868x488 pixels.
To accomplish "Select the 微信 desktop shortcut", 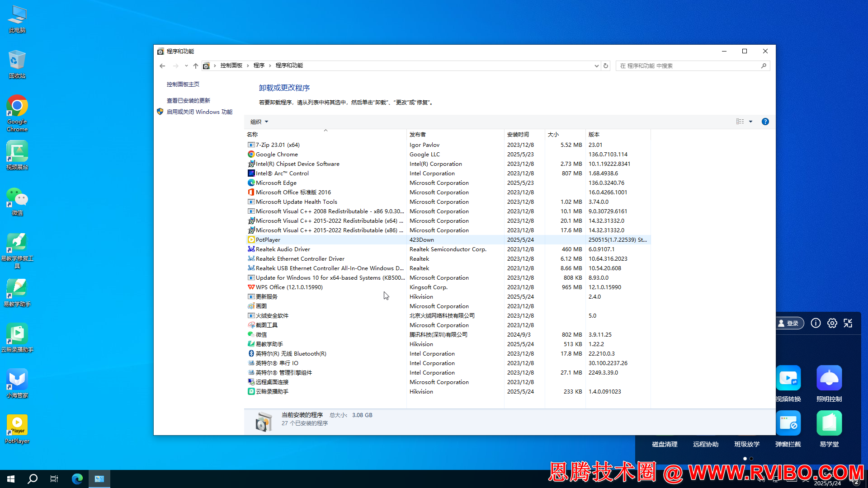I will pos(17,201).
